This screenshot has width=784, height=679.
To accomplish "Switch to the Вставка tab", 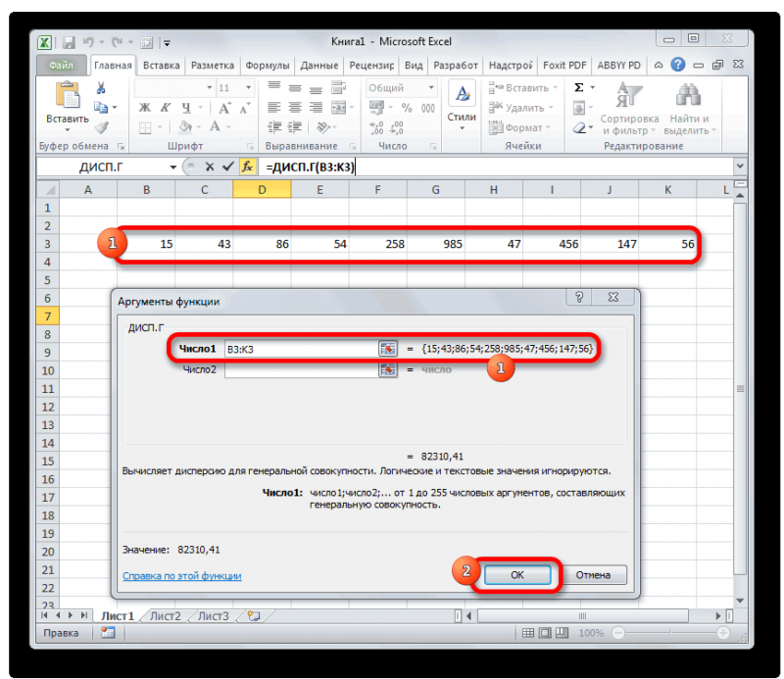I will 161,66.
